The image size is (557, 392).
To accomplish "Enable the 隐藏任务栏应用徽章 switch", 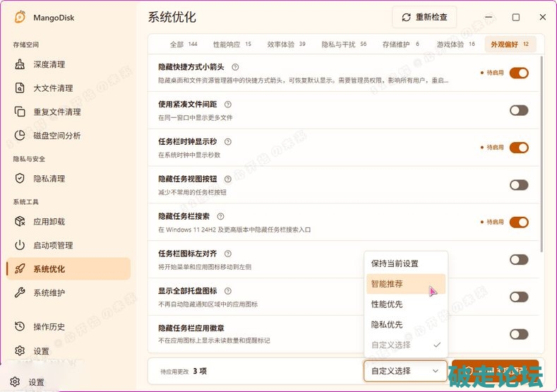I will 519,334.
